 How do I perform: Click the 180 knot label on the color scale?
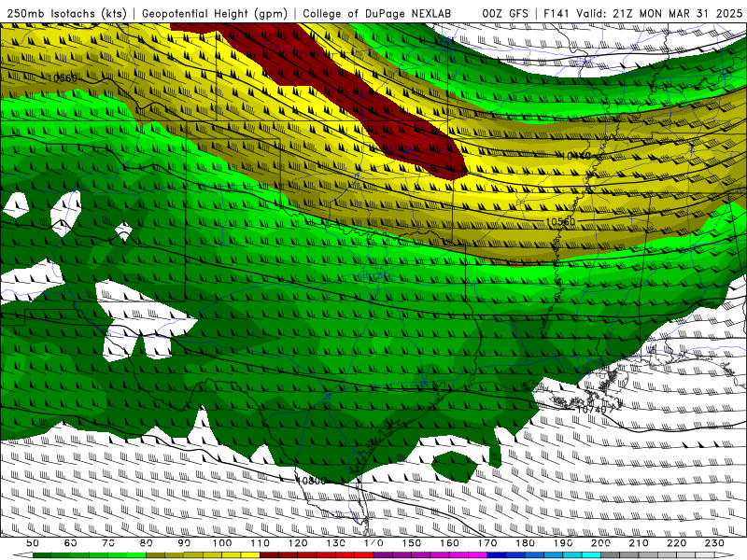[x=525, y=543]
